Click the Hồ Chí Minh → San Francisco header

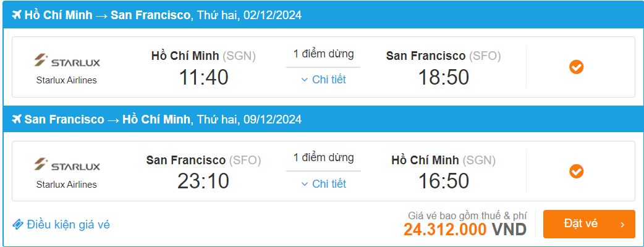(108, 15)
